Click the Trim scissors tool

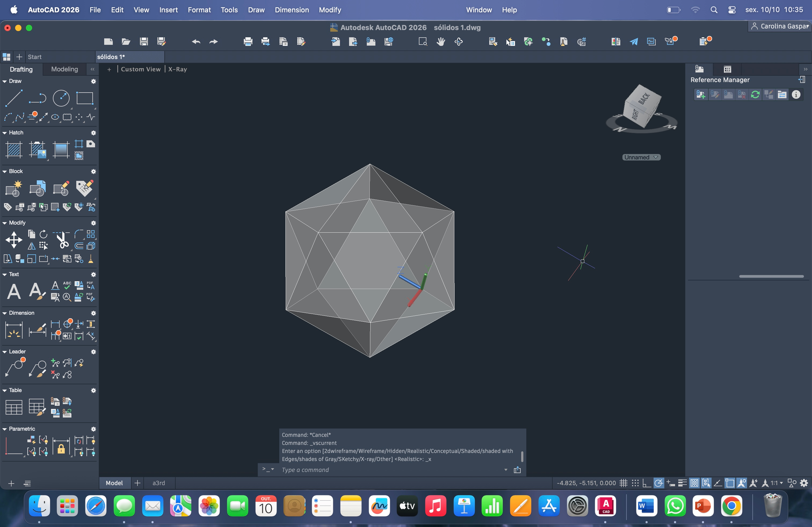pyautogui.click(x=63, y=240)
